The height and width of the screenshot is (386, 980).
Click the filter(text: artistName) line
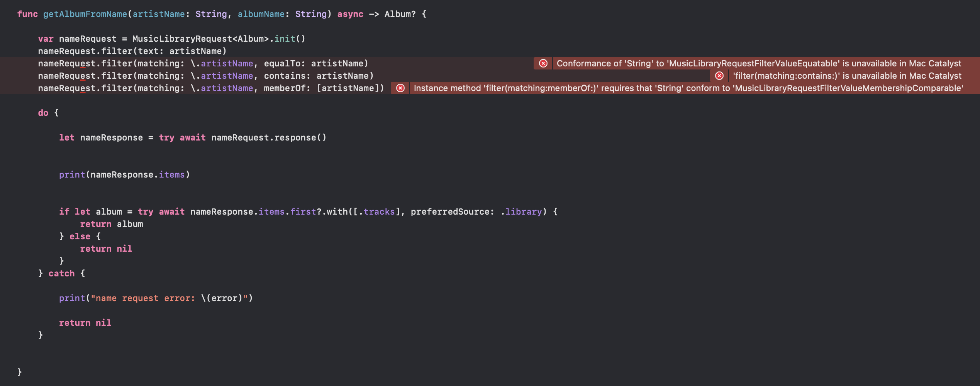point(132,51)
